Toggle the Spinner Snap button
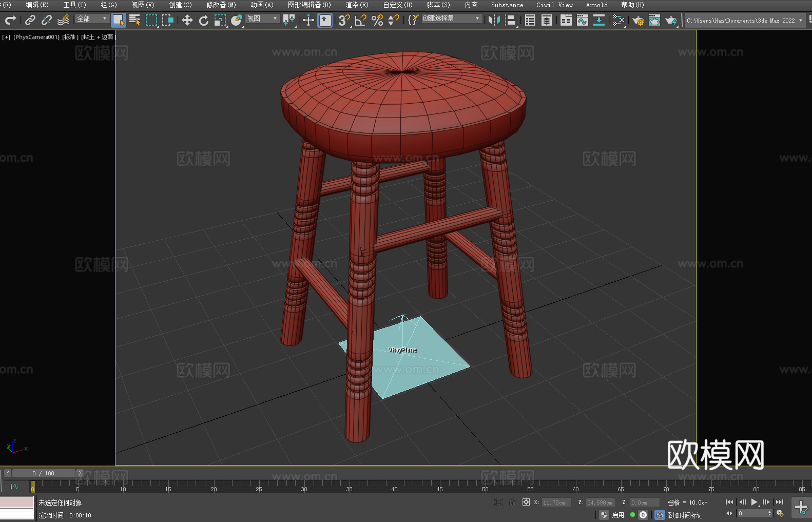 click(394, 20)
